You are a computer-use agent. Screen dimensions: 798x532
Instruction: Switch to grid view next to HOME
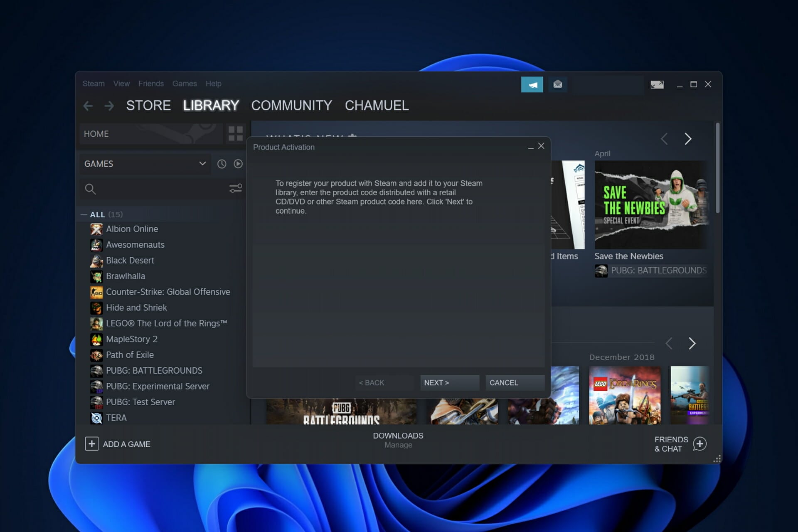[x=235, y=134]
